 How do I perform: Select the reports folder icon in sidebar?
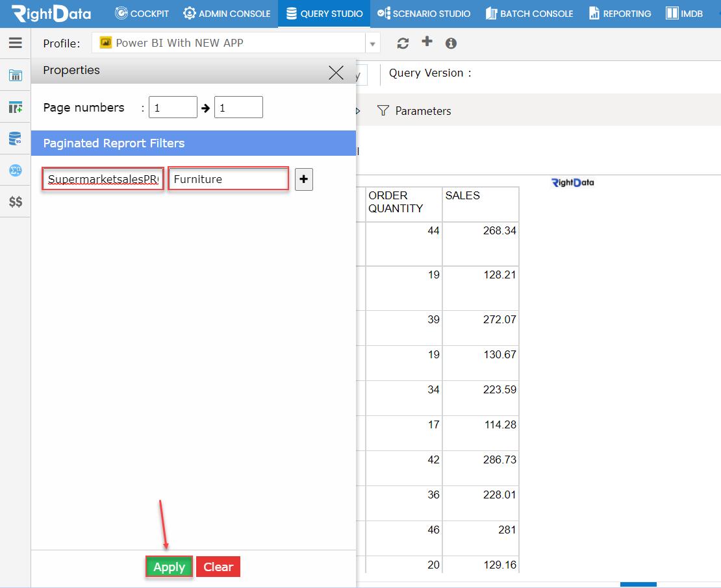point(15,75)
